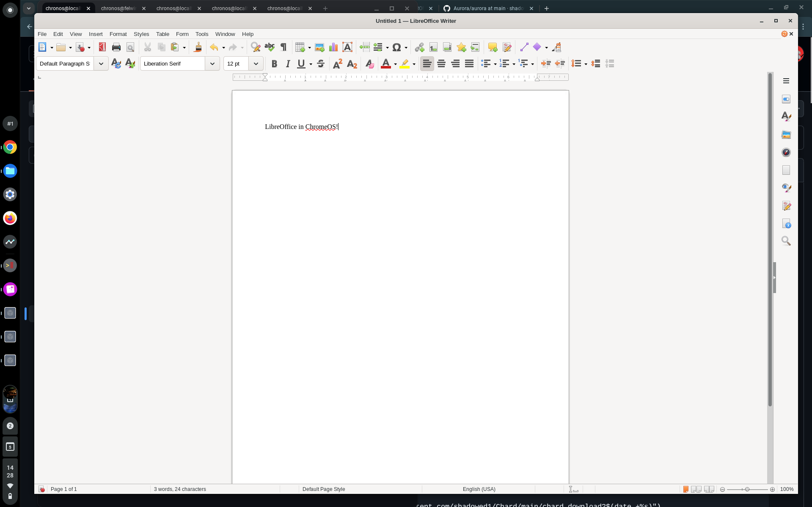Viewport: 812px width, 507px height.
Task: Open the special character dropdown arrow
Action: 406,48
